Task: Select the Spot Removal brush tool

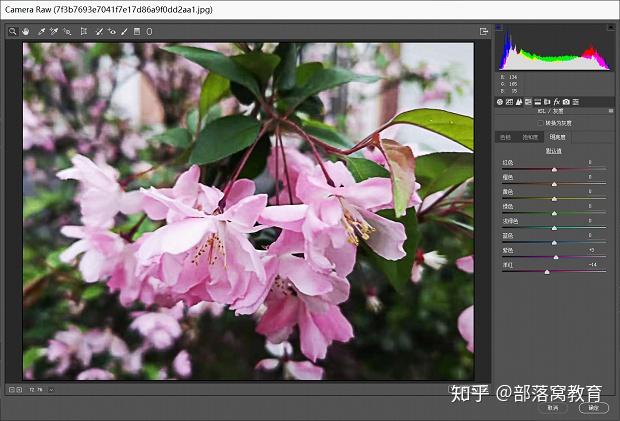Action: [99, 31]
